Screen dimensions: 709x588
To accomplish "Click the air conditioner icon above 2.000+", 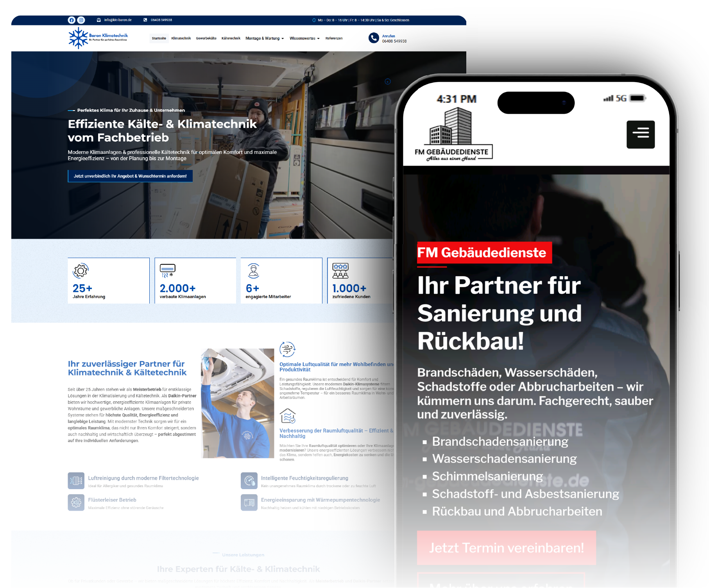I will (x=168, y=270).
